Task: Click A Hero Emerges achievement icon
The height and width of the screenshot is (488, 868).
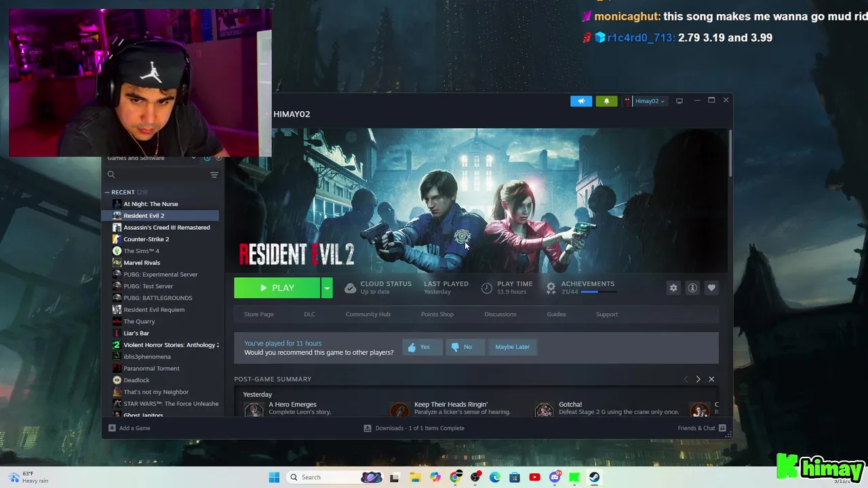Action: pyautogui.click(x=254, y=409)
